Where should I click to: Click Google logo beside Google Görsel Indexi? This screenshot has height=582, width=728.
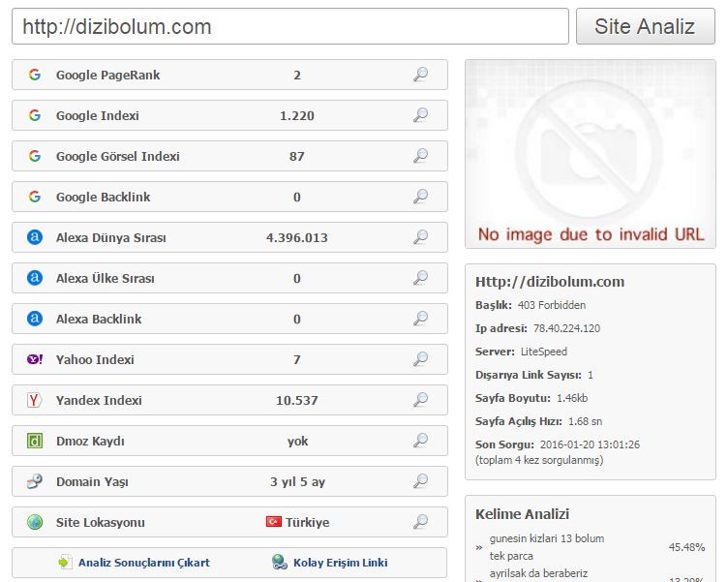pyautogui.click(x=35, y=156)
